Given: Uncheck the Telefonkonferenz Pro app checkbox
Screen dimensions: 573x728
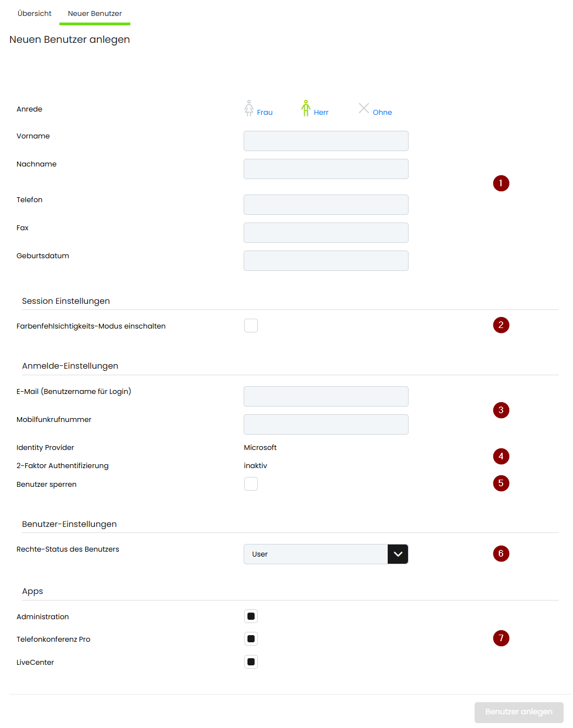Looking at the screenshot, I should click(251, 639).
